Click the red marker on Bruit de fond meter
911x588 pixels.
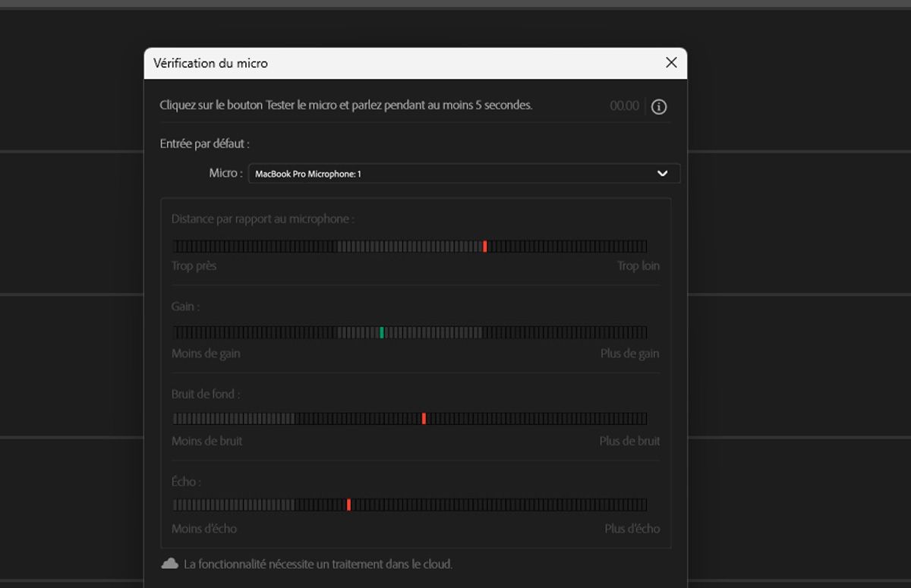pyautogui.click(x=424, y=418)
